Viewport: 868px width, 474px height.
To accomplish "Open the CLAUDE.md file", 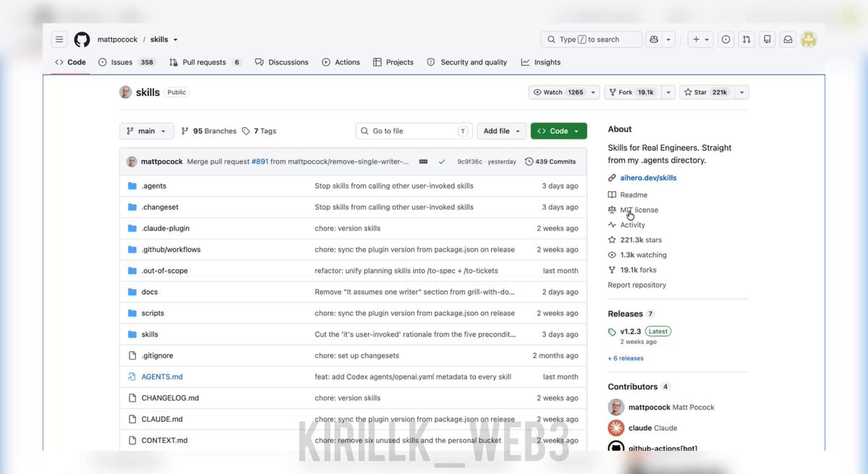I will [162, 419].
